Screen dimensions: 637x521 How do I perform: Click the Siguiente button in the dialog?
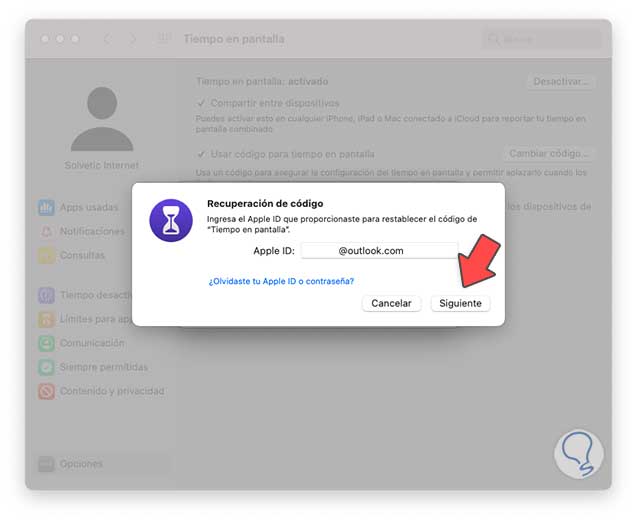[460, 303]
